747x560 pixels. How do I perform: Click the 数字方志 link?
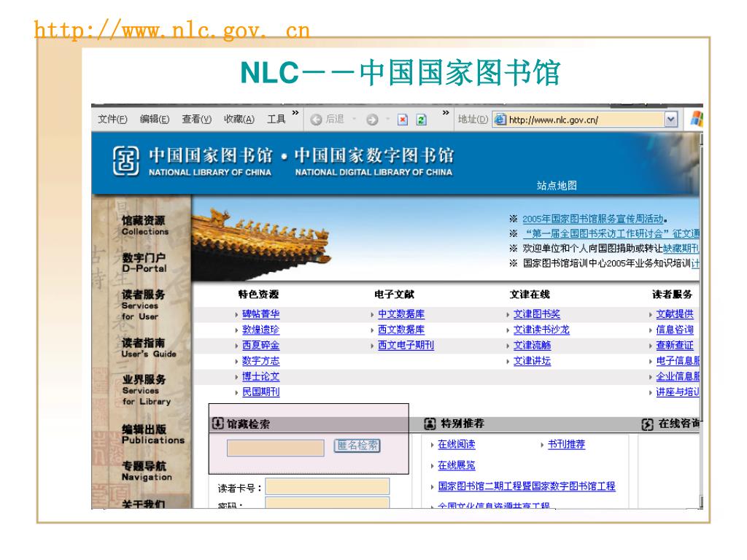coord(260,361)
